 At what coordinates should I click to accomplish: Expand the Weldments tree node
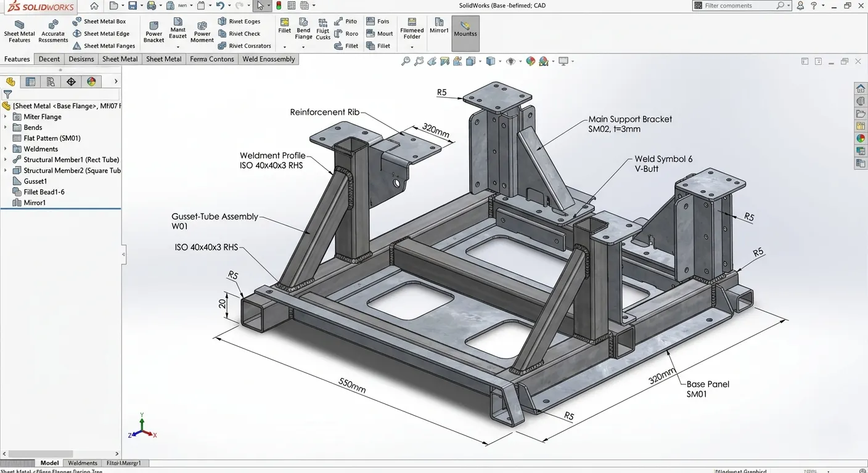coord(6,149)
